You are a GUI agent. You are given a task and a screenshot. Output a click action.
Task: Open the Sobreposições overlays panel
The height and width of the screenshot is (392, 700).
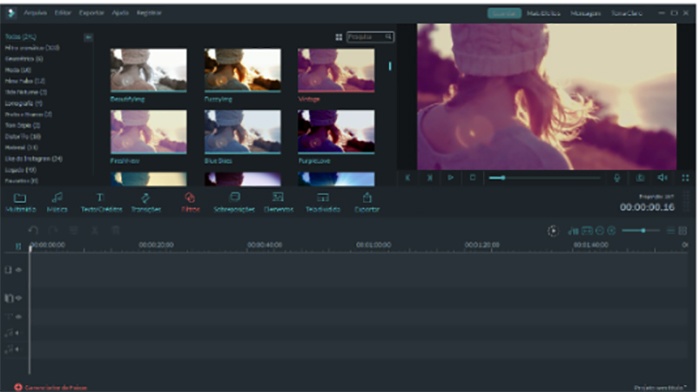coord(234,202)
